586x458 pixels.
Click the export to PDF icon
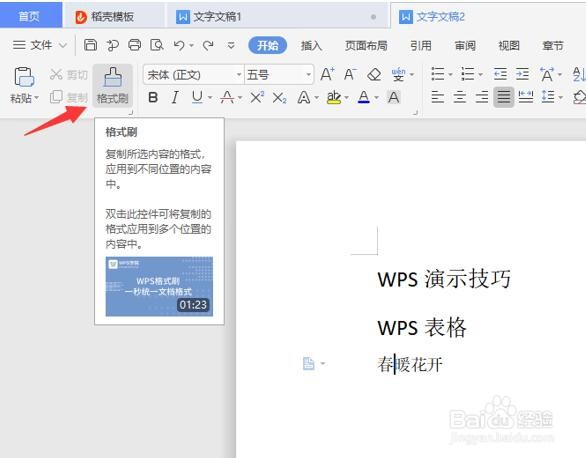pos(112,46)
